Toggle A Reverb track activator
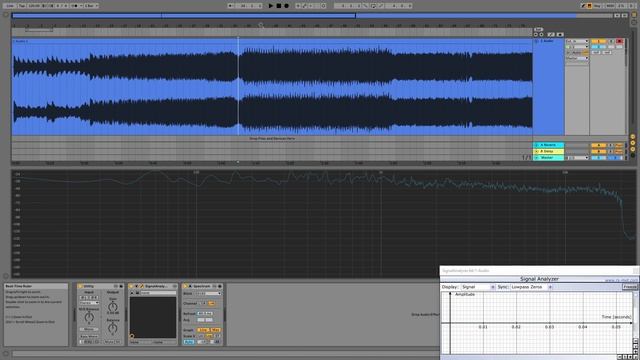The image size is (640, 360). (x=599, y=145)
